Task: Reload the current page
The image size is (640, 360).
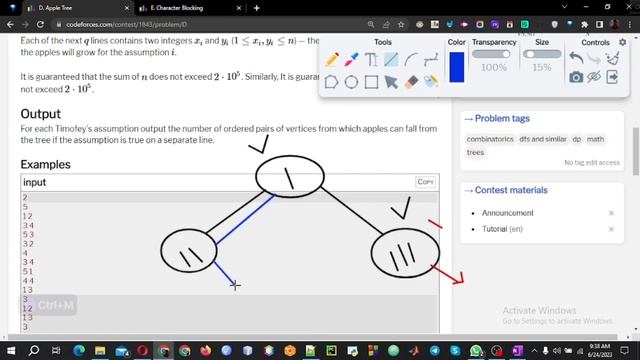Action: click(40, 24)
